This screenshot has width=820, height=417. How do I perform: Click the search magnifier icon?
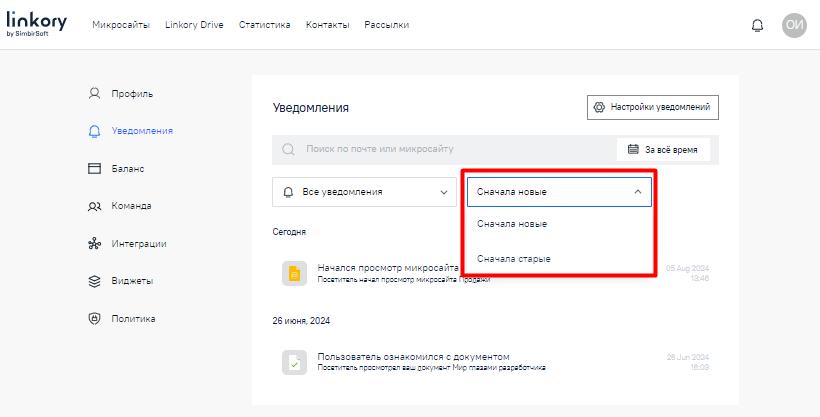point(288,149)
